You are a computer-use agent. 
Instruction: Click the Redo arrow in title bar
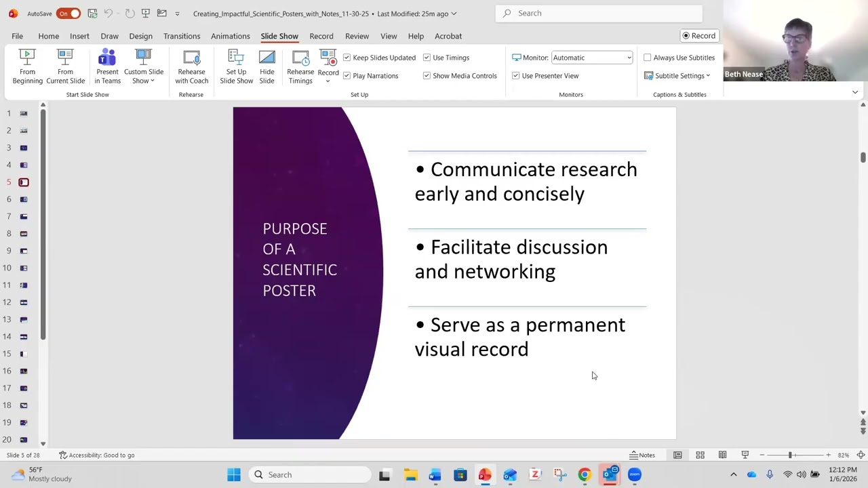click(x=130, y=14)
